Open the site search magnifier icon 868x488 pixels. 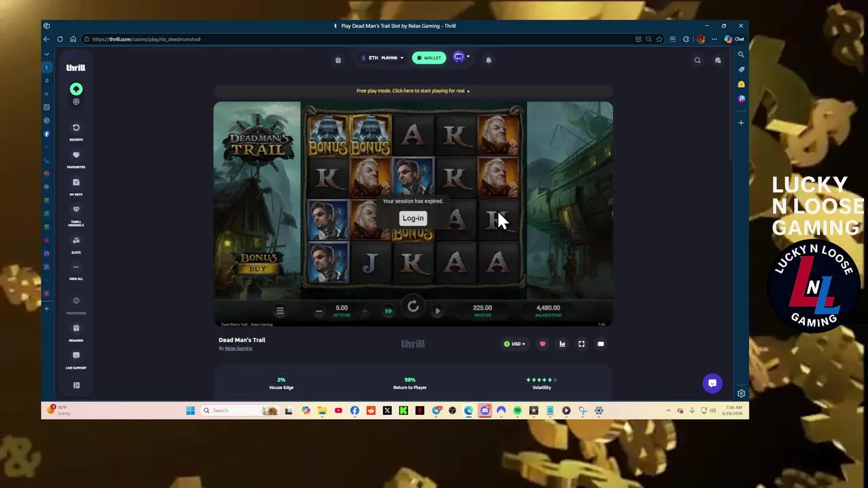point(697,60)
